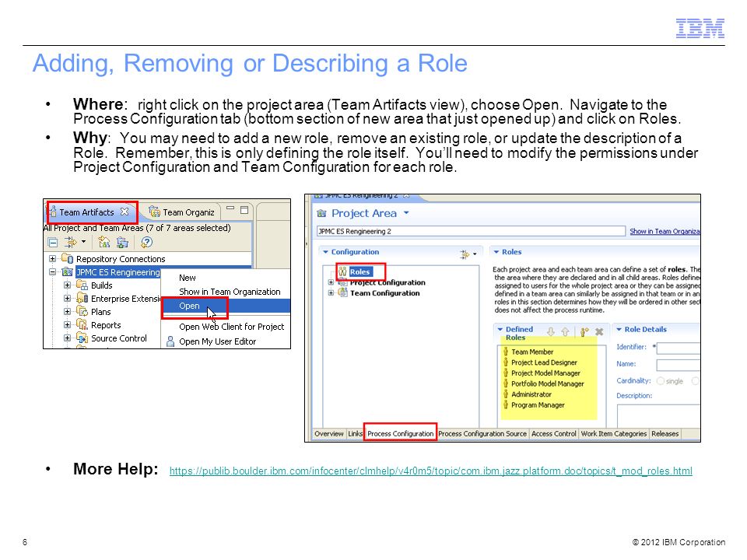Click the Enterprise Extensions folder icon
This screenshot has height=560, width=747.
(82, 298)
